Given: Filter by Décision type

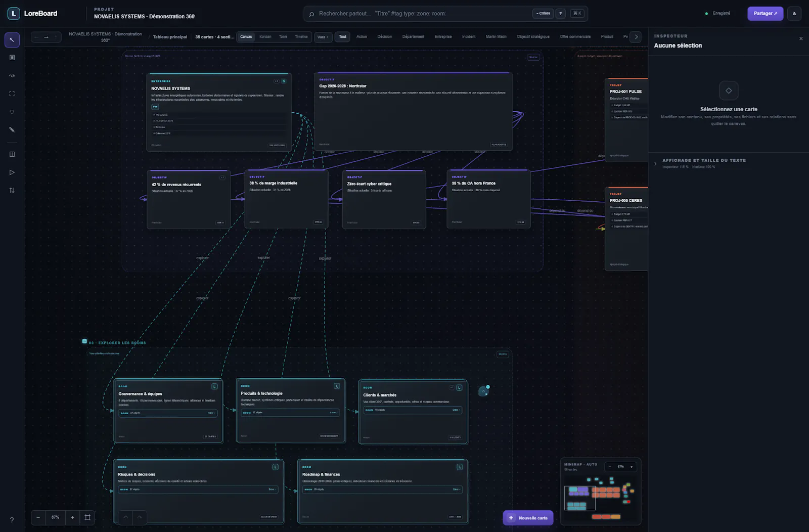Looking at the screenshot, I should 385,37.
